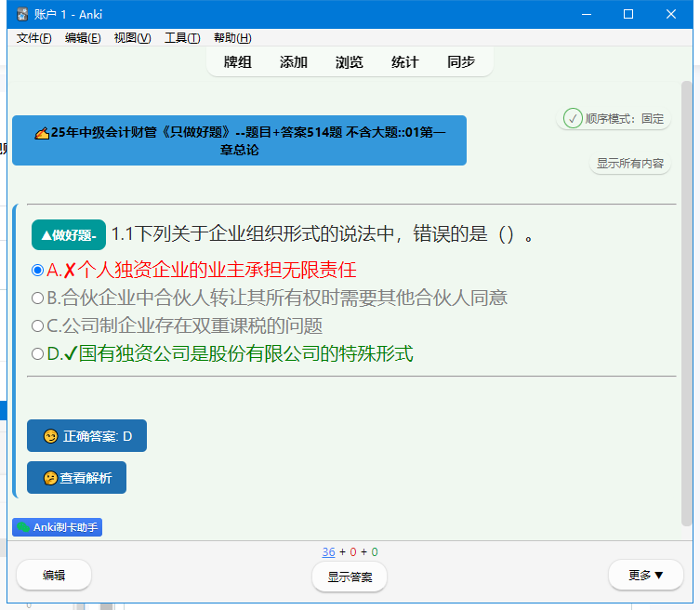Click the blue deck title banner
The width and height of the screenshot is (700, 610).
click(239, 140)
